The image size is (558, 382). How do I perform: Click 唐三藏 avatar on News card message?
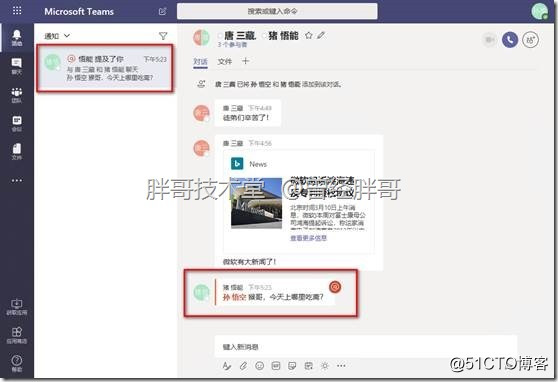point(201,148)
